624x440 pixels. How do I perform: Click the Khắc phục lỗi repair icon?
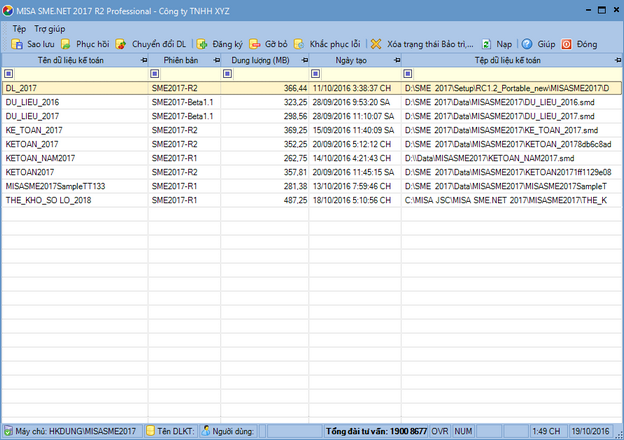coord(299,44)
